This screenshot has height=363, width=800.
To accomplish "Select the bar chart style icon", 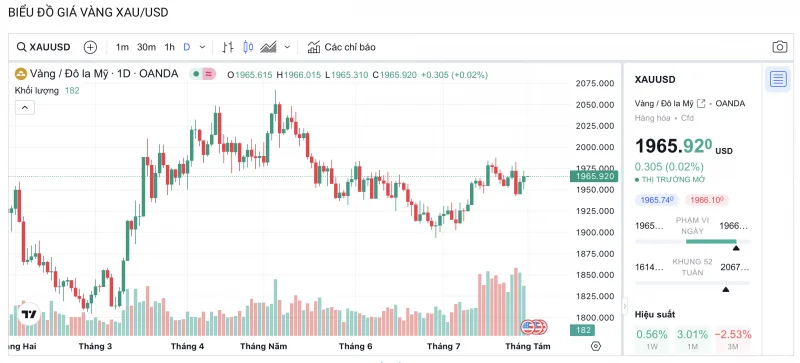I will (x=228, y=47).
